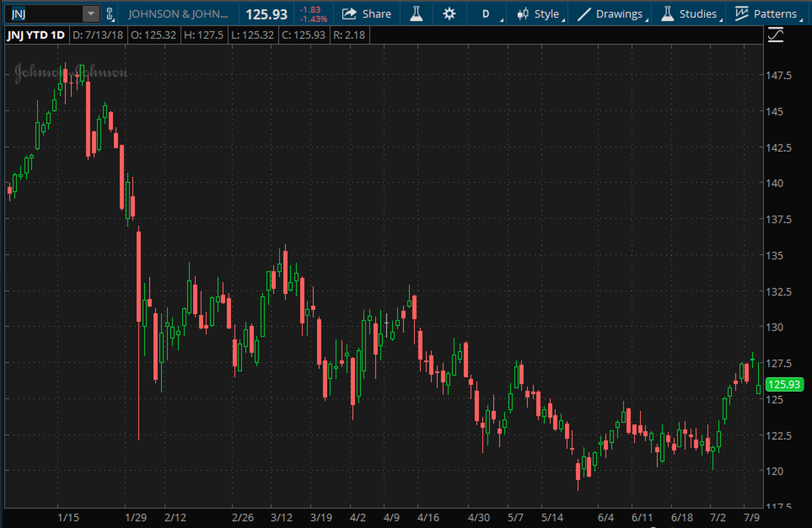Open the Style menu
Viewport: 812px width, 528px height.
pos(546,14)
